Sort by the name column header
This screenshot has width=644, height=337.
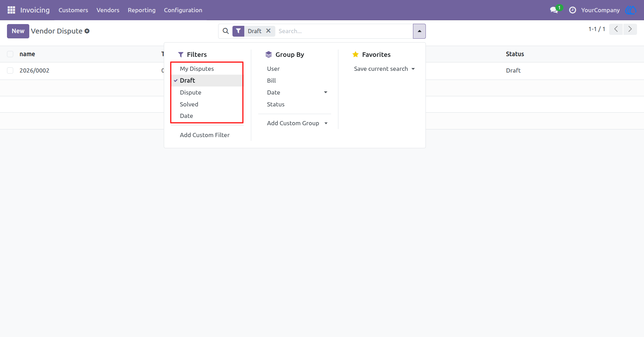(27, 54)
